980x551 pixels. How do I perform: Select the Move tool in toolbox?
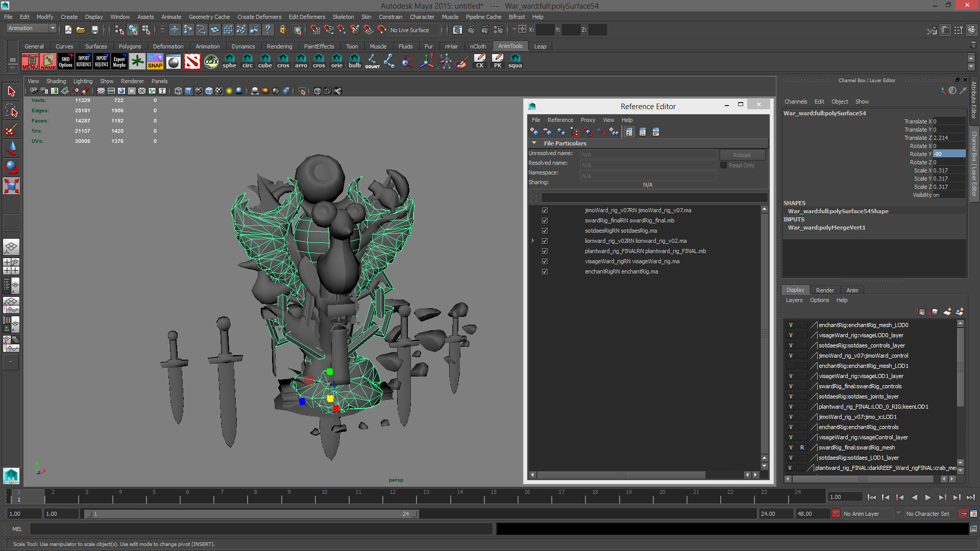tap(11, 148)
